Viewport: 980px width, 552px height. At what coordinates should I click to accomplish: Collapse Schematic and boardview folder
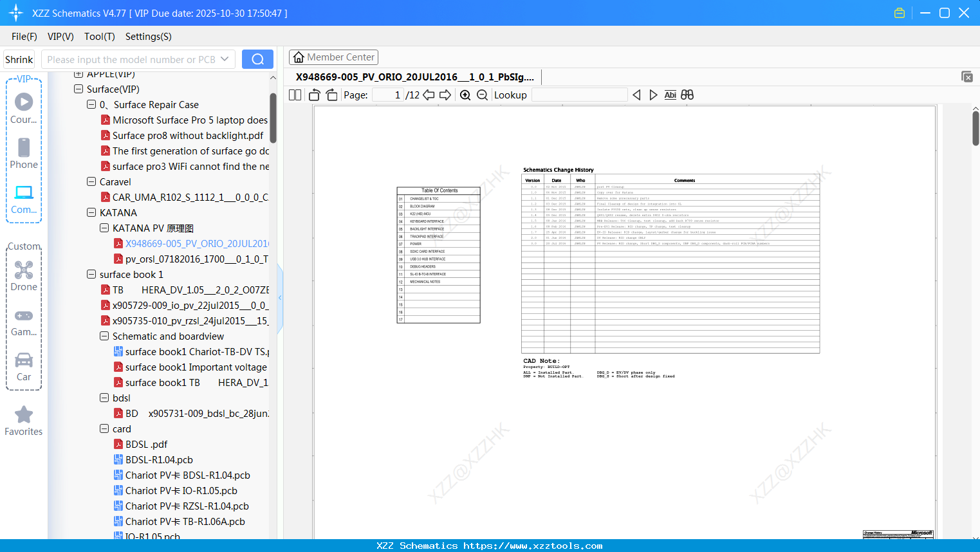click(104, 336)
